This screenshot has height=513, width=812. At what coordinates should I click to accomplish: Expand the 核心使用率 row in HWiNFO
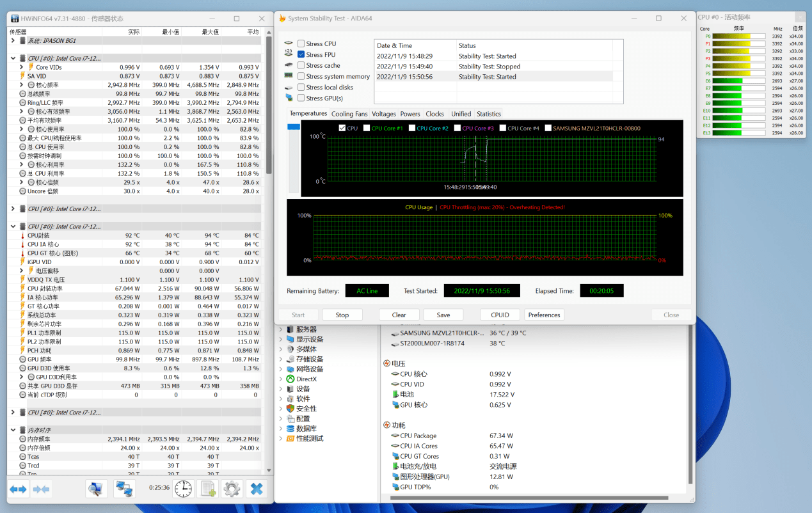tap(22, 129)
